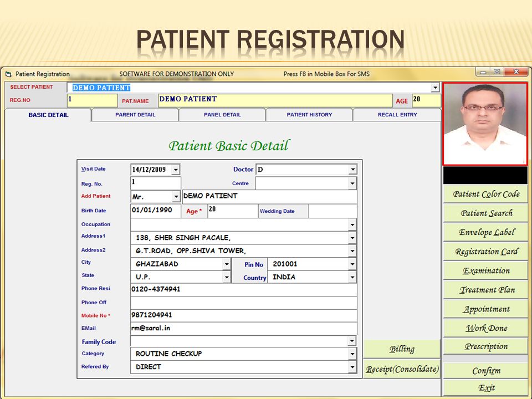This screenshot has height=399, width=532.
Task: Close the Patient Registration window
Action: [516, 72]
